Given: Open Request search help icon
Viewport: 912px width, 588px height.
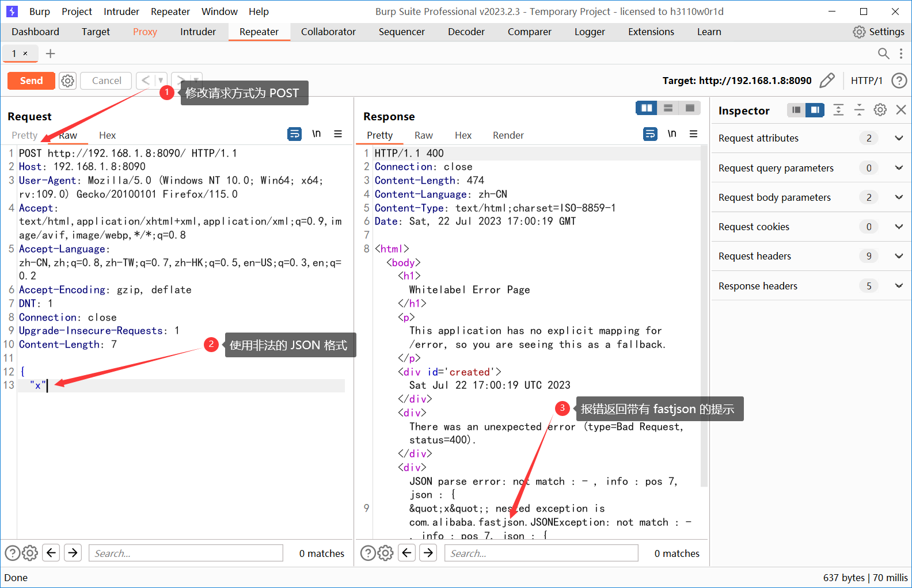Looking at the screenshot, I should 12,553.
